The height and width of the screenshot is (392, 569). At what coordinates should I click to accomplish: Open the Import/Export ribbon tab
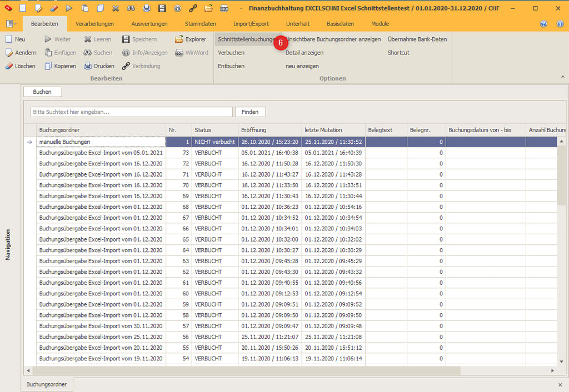coord(251,24)
